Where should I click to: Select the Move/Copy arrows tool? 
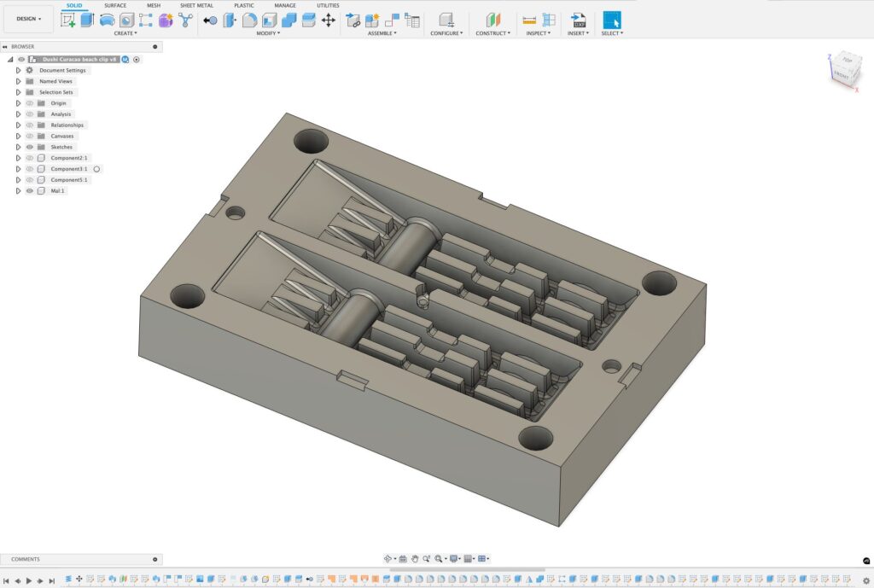coord(329,20)
